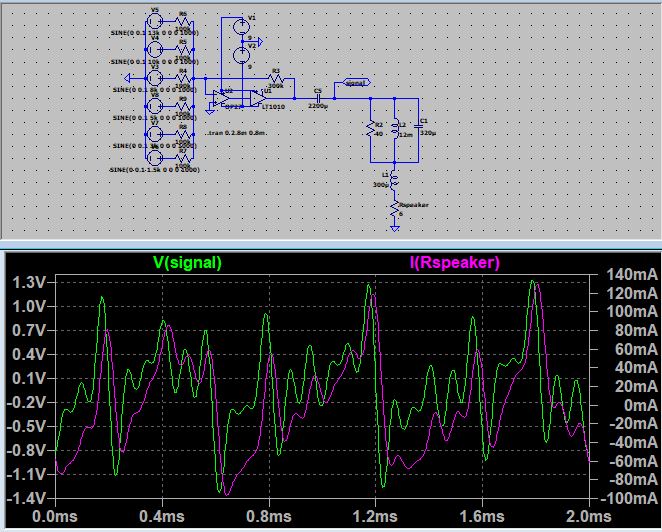
Task: Click the 0mA right axis label
Action: [640, 405]
